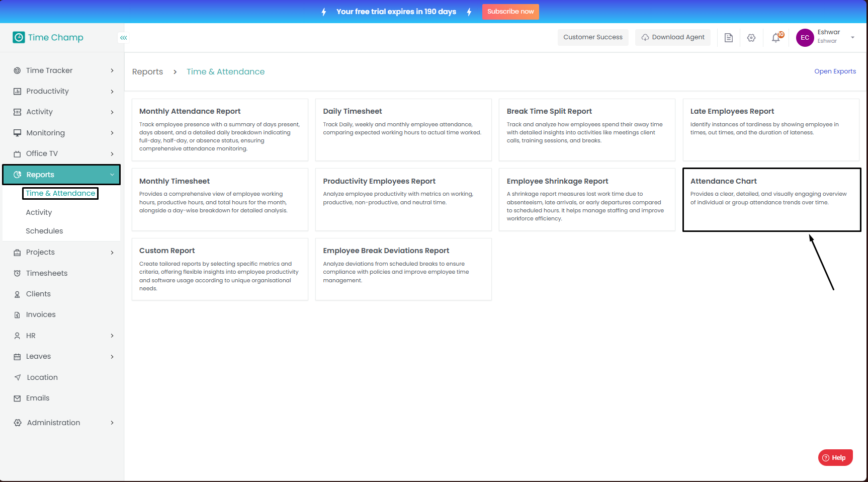Viewport: 868px width, 482px height.
Task: Click the EC user avatar
Action: (x=805, y=38)
